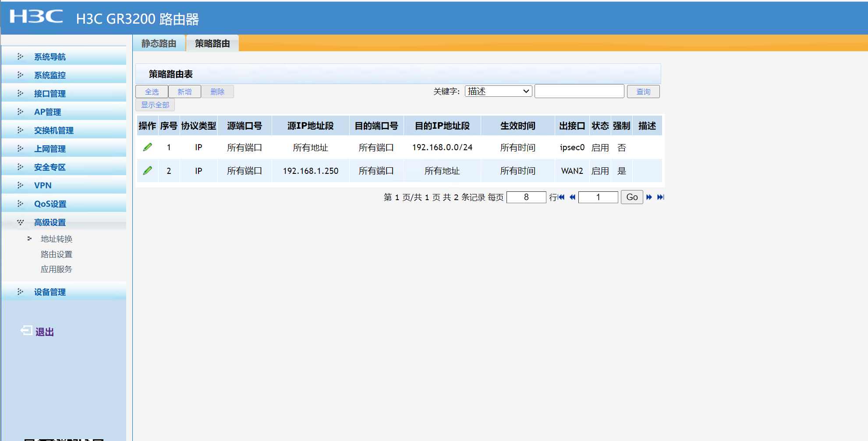Click the 删除 button
The image size is (868, 441).
pos(217,92)
